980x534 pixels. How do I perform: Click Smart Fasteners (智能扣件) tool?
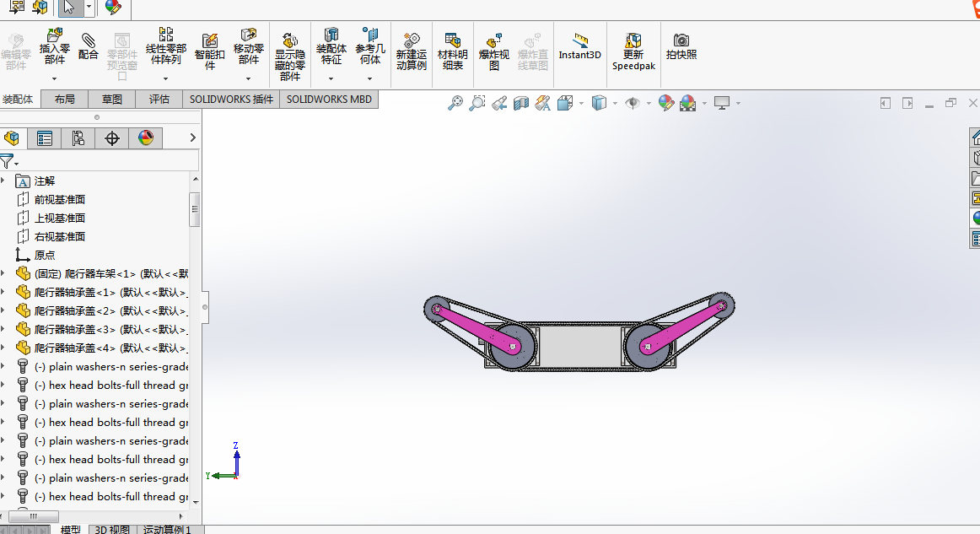tap(210, 51)
